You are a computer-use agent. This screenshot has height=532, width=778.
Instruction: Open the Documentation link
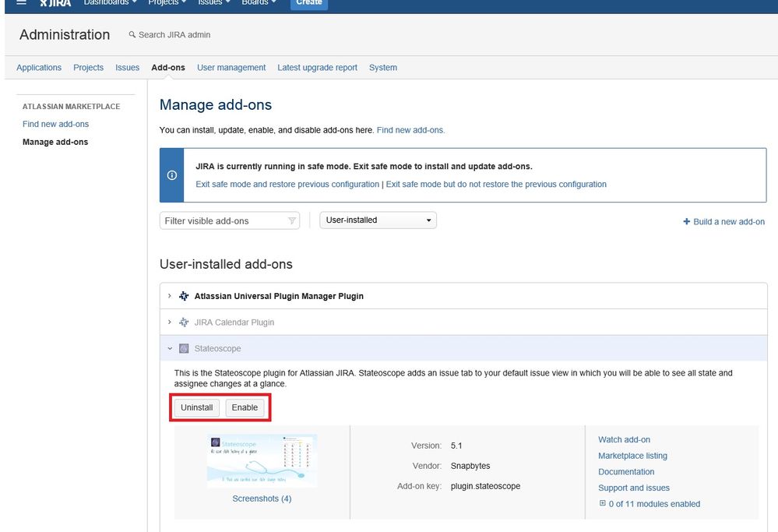(x=626, y=471)
